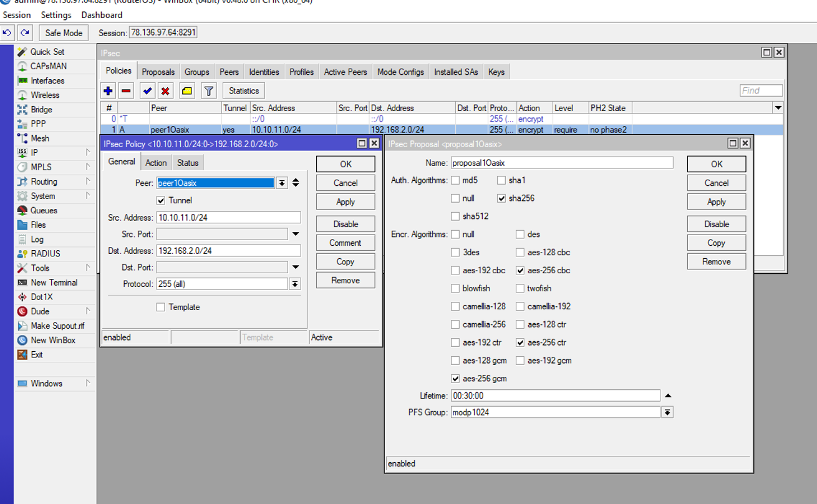The image size is (817, 504).
Task: Toggle the Template checkbox
Action: (x=161, y=307)
